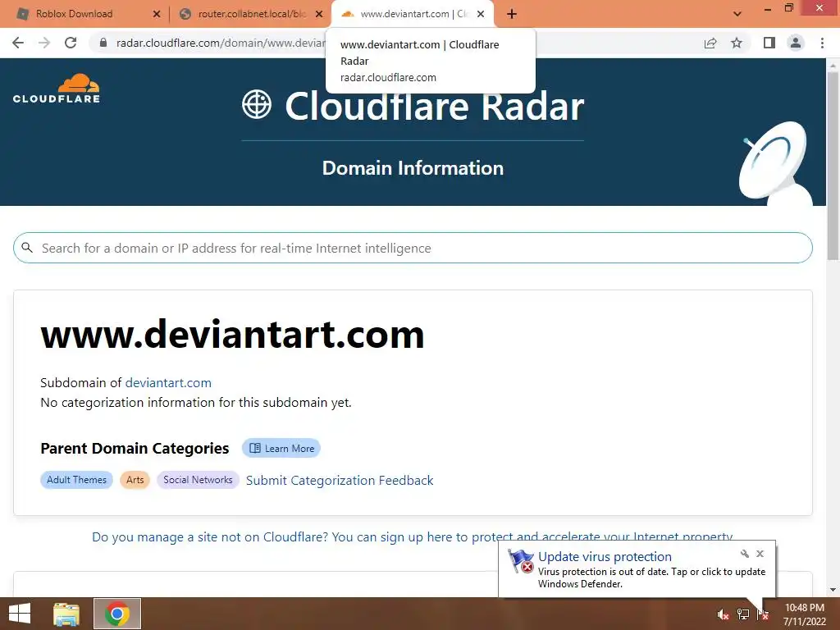The width and height of the screenshot is (840, 630).
Task: Select the Adult Themes category tag
Action: [76, 479]
